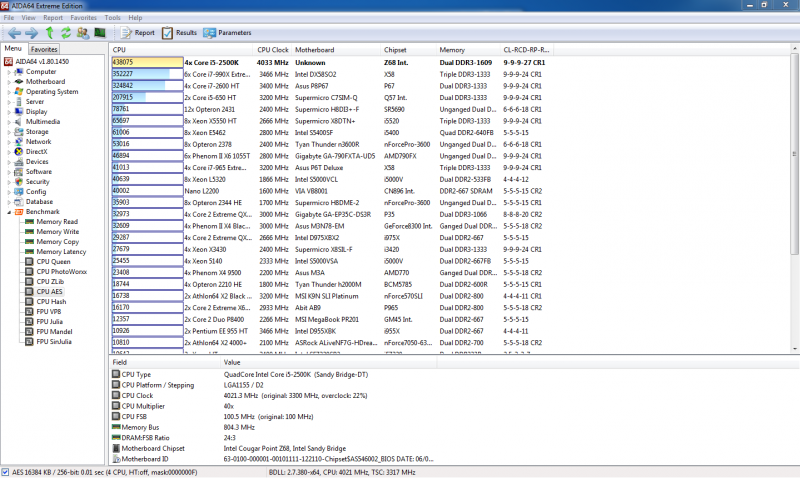800x478 pixels.
Task: Sort by the Motherboard column header
Action: (x=335, y=49)
